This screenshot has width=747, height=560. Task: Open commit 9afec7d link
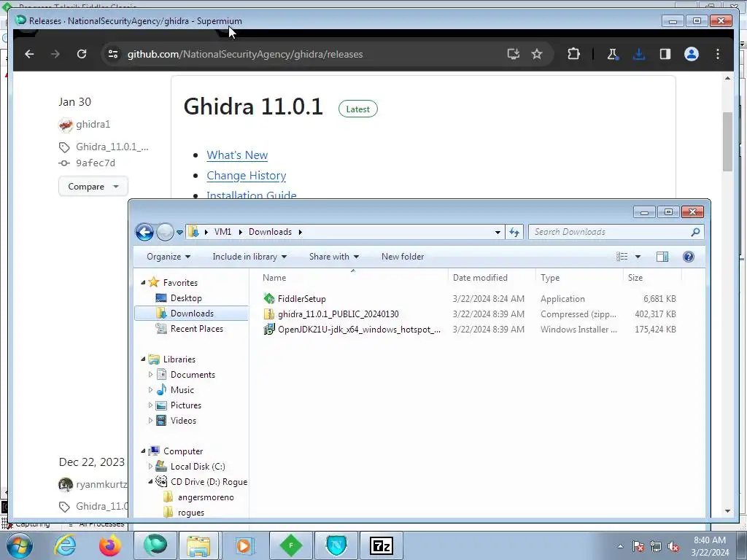coord(96,163)
